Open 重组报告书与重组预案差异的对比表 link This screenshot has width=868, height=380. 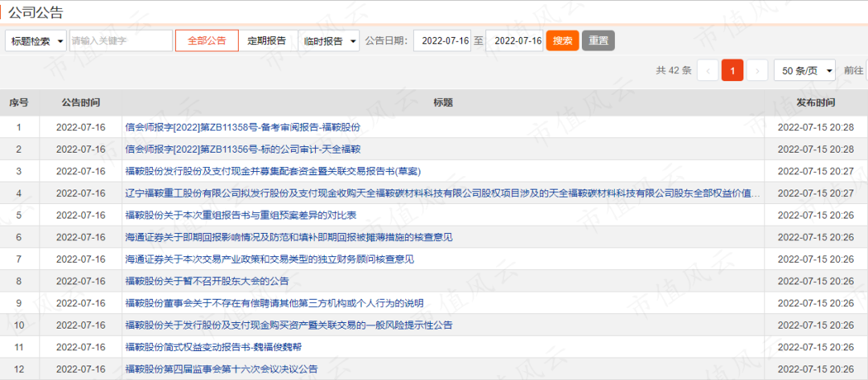[241, 215]
